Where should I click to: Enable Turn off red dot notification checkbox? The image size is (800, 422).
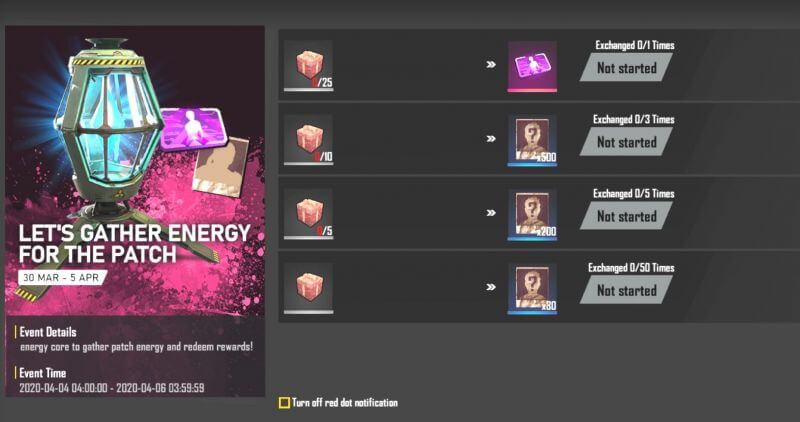pyautogui.click(x=284, y=403)
